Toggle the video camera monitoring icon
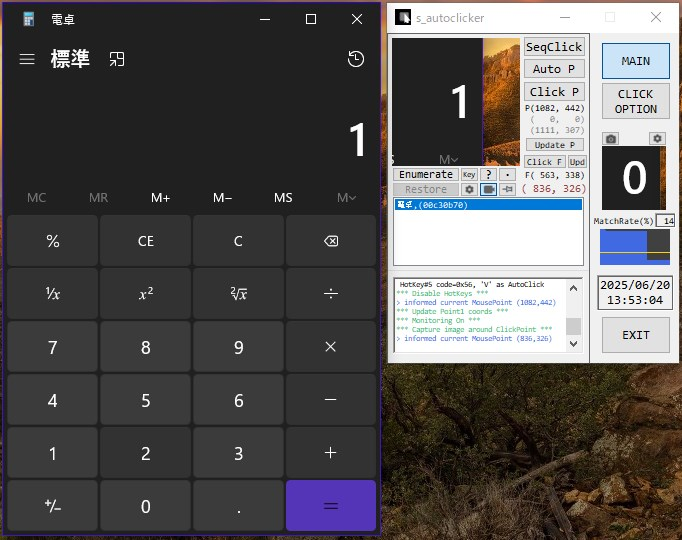The width and height of the screenshot is (682, 540). point(488,190)
